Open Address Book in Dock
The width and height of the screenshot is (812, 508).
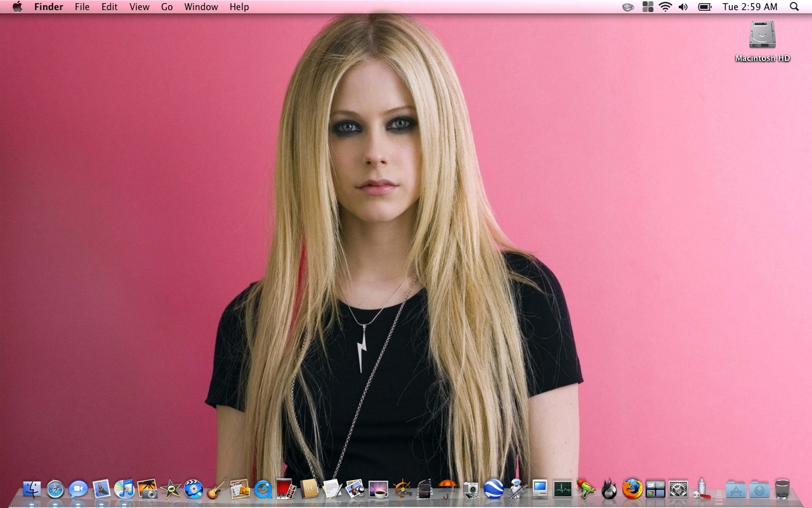click(310, 489)
